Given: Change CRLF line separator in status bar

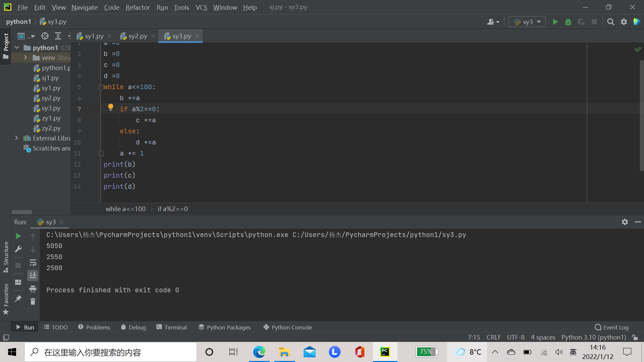Looking at the screenshot, I should tap(494, 337).
